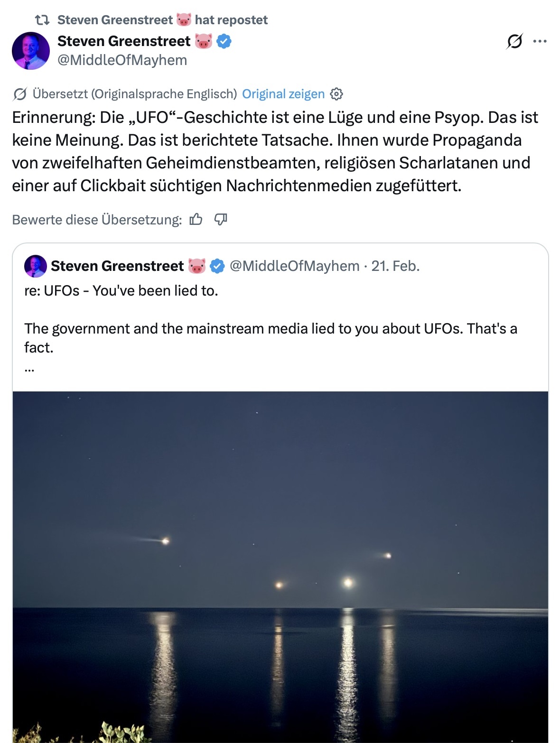
Task: Open the night sky lights photo
Action: point(280,567)
